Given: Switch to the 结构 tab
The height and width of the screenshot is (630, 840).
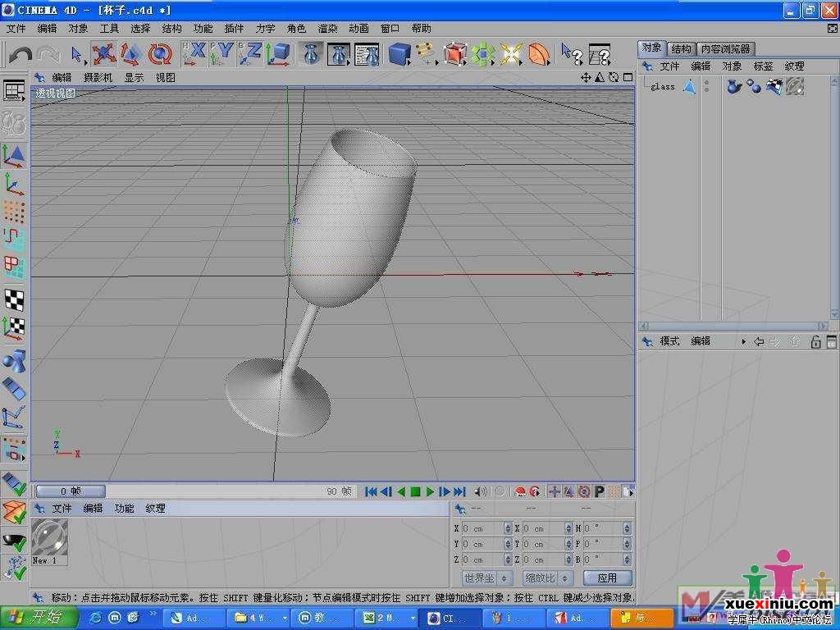Looking at the screenshot, I should point(681,48).
